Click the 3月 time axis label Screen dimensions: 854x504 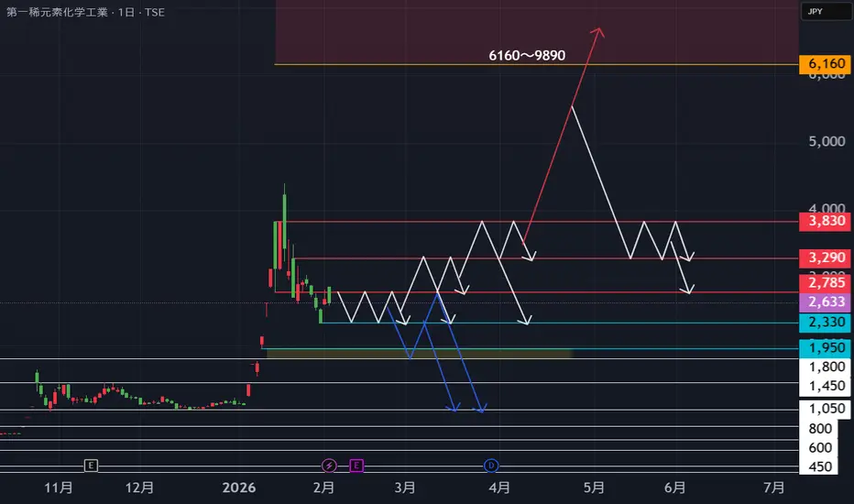point(405,488)
